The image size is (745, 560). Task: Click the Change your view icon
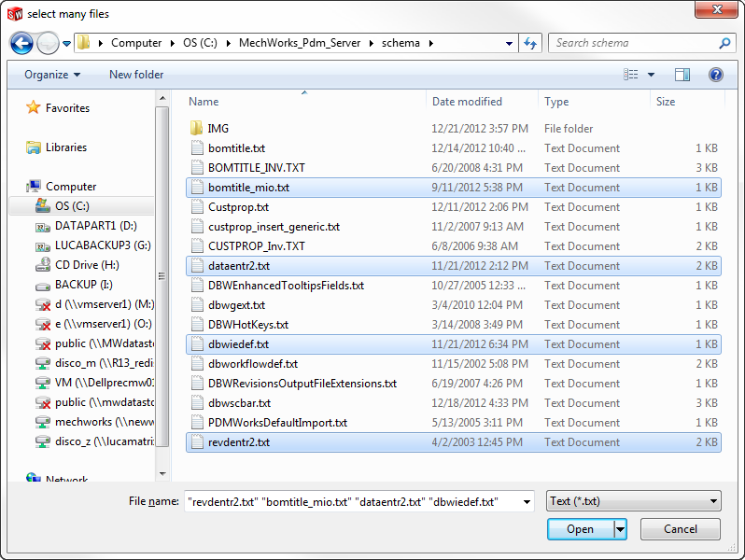click(631, 75)
